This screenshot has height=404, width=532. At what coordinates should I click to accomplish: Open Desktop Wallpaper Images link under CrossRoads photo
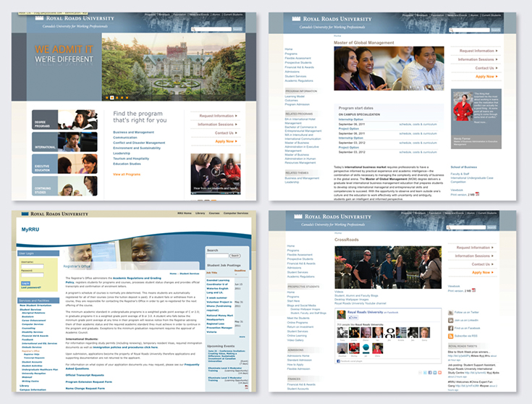[x=351, y=300]
